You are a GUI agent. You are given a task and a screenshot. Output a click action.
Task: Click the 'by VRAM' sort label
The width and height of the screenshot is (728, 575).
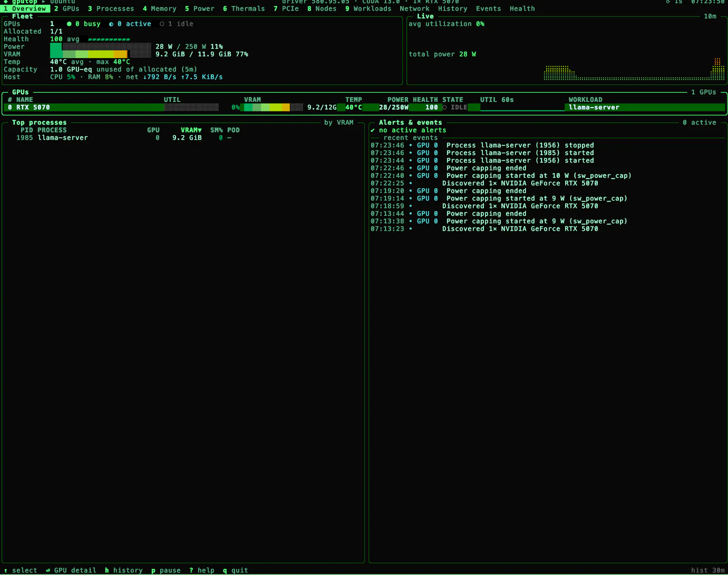click(339, 122)
